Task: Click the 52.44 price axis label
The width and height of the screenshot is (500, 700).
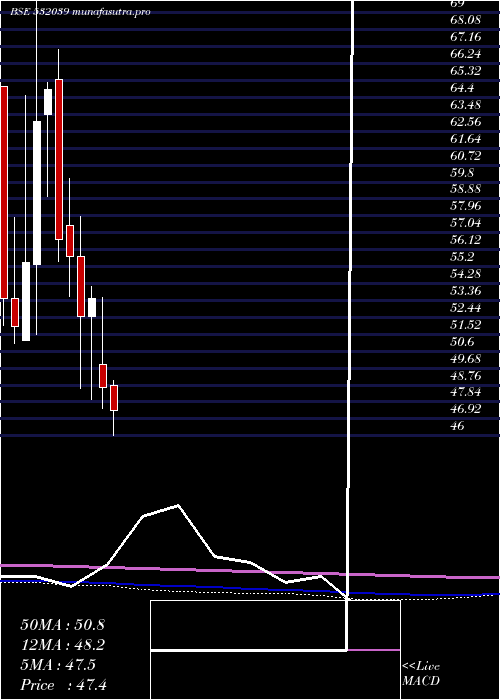Action: (x=466, y=308)
